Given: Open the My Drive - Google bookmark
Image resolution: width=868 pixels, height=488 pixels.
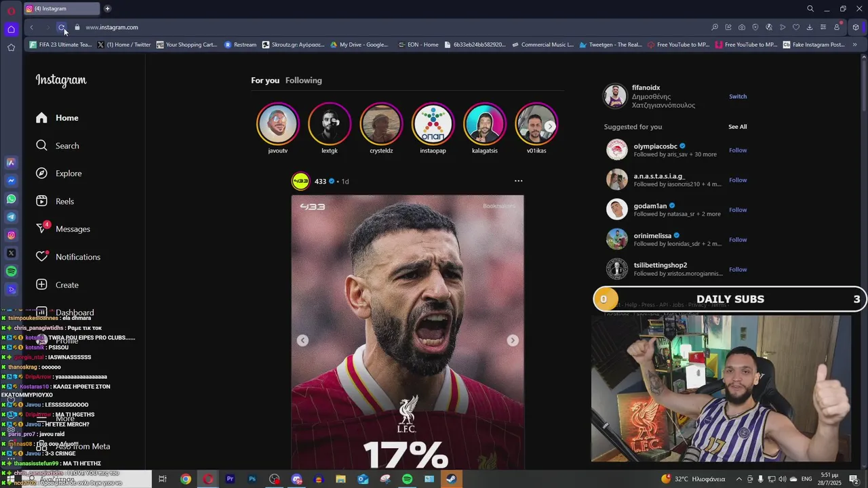Looking at the screenshot, I should (359, 45).
